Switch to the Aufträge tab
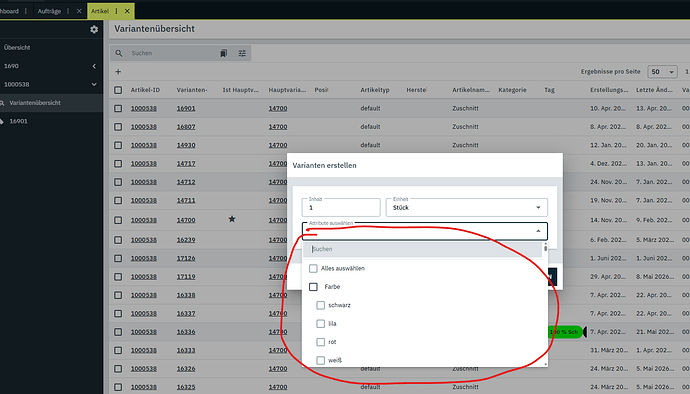The width and height of the screenshot is (690, 394). point(49,11)
